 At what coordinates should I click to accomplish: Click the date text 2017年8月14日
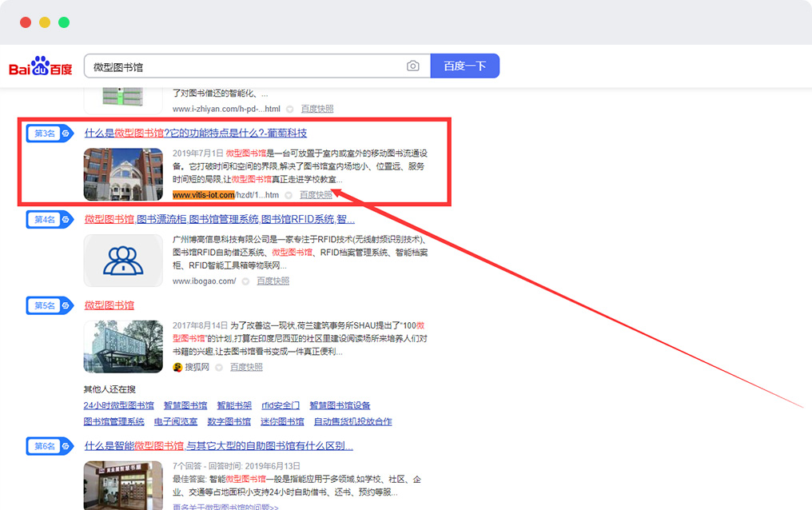click(200, 325)
